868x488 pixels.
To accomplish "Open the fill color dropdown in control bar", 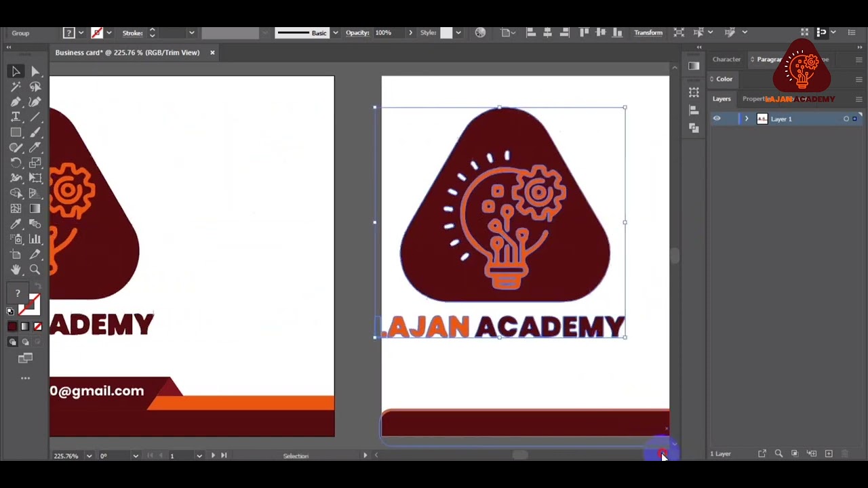I will pos(81,33).
